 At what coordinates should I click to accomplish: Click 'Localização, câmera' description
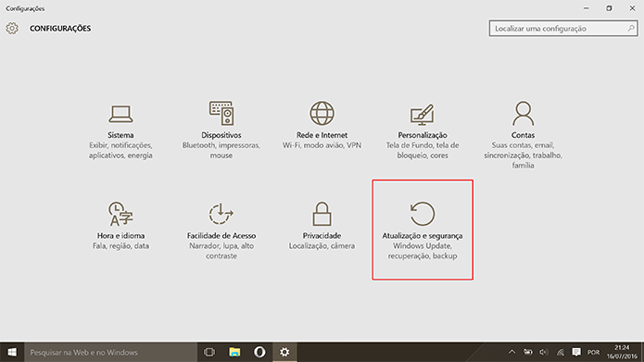(x=322, y=246)
